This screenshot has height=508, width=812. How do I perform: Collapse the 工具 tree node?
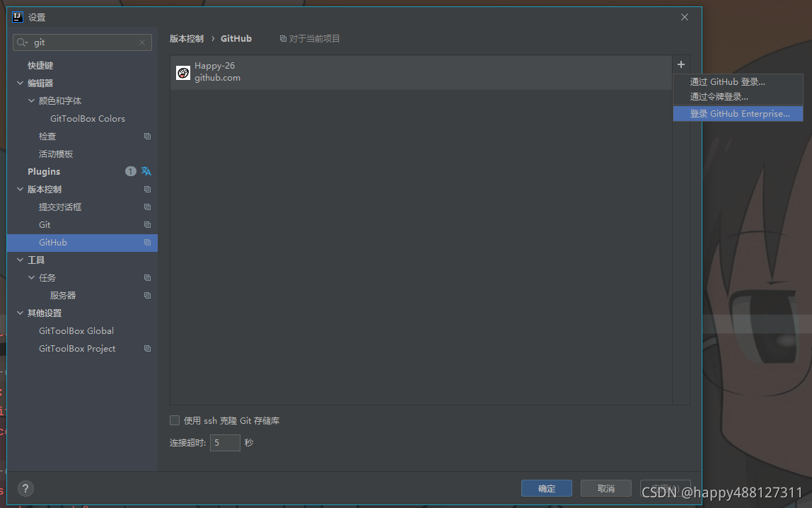21,260
